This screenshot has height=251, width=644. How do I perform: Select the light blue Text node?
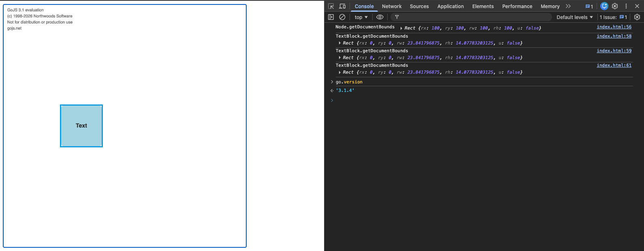coord(81,126)
